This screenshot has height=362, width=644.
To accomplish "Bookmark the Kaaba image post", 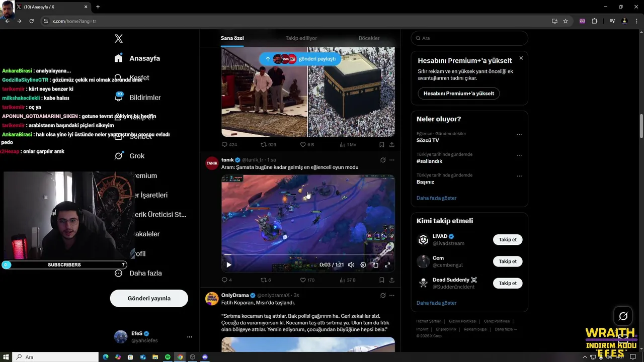I will 382,144.
